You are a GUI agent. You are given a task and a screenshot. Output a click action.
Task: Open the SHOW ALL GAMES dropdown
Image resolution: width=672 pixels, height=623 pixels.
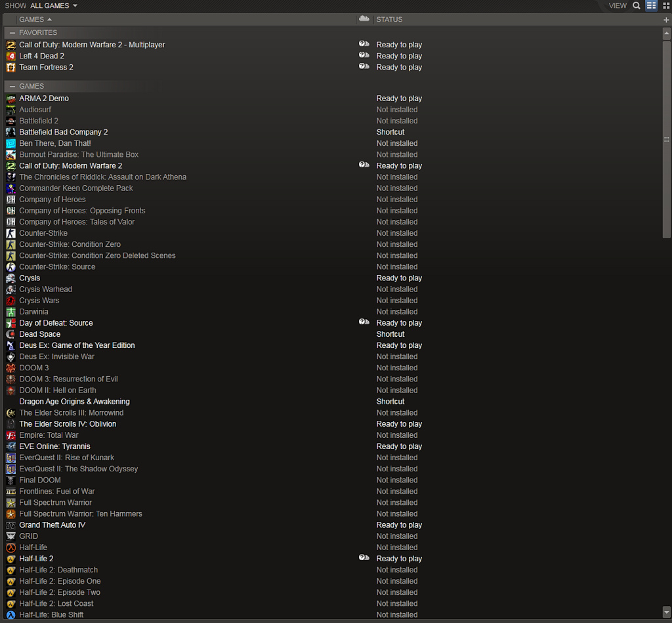point(41,5)
